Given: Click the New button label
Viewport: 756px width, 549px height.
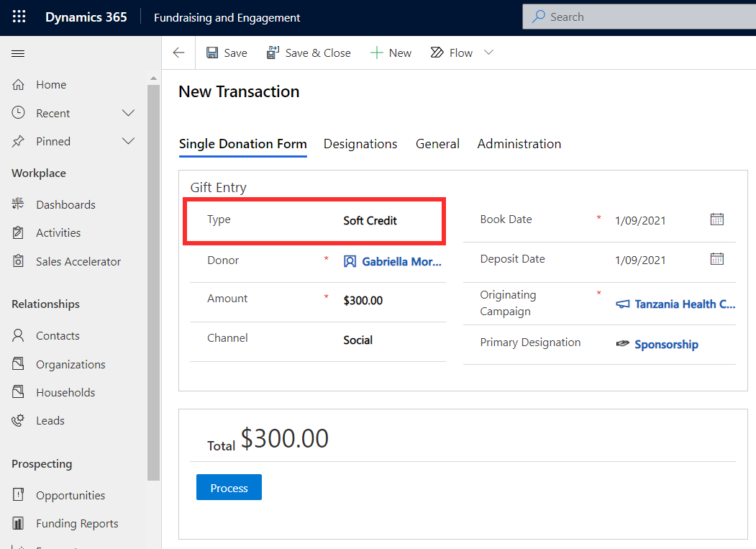Looking at the screenshot, I should pos(400,53).
